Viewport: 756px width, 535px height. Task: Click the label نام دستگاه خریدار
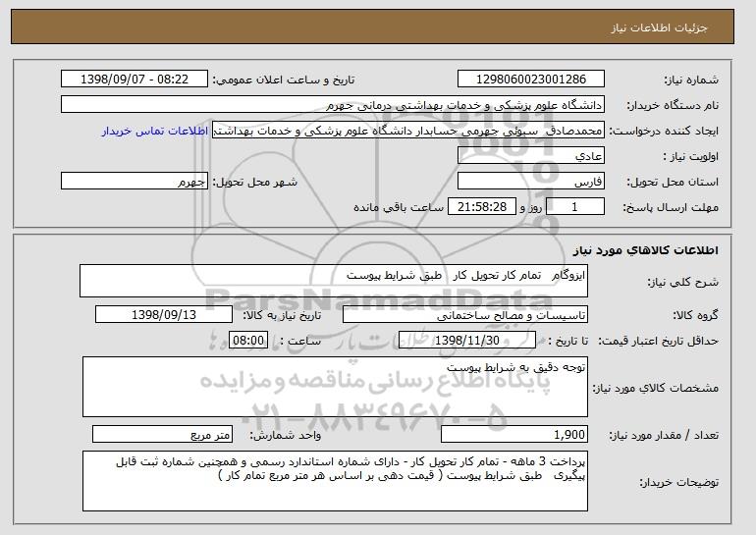[673, 105]
